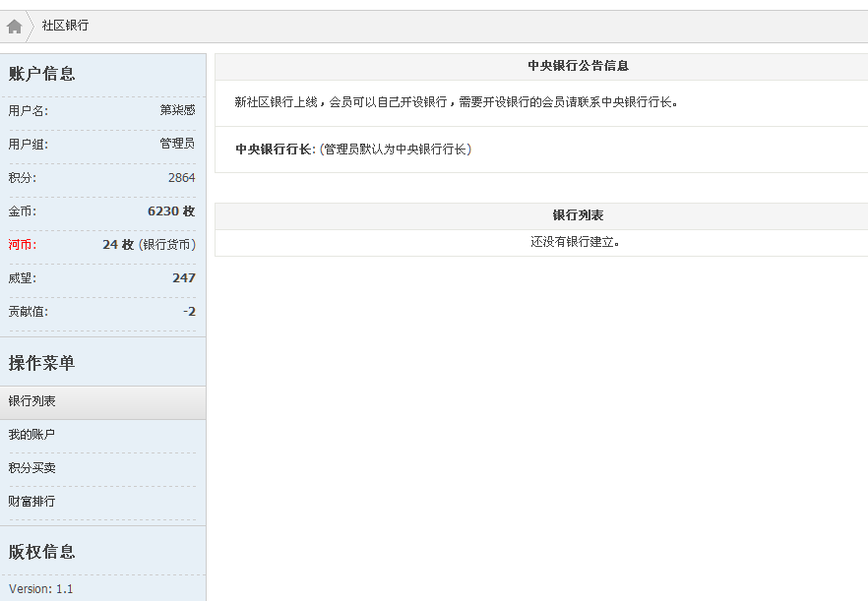This screenshot has width=868, height=601.
Task: Click the 24 枚 (银行货币) value
Action: tap(149, 245)
